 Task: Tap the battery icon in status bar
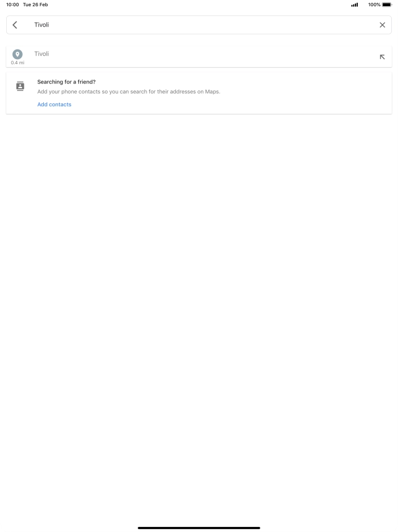tap(387, 5)
